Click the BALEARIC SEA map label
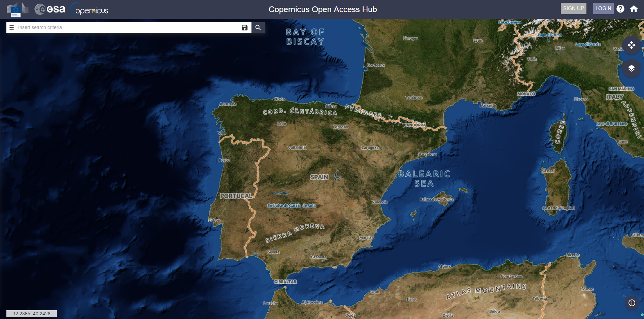Image resolution: width=644 pixels, height=319 pixels. [424, 179]
